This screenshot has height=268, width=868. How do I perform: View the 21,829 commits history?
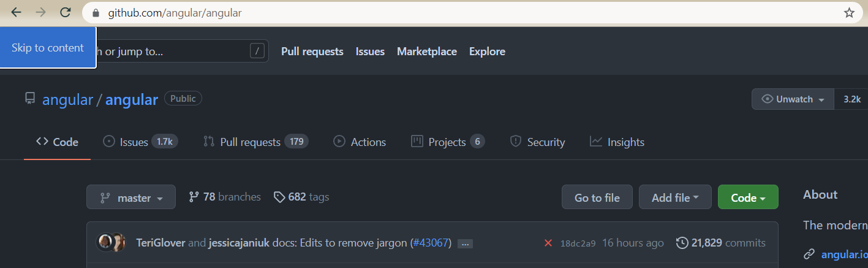[728, 243]
